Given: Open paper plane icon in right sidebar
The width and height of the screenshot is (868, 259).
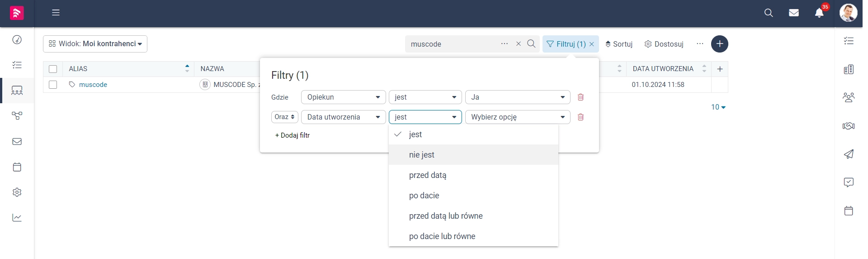Looking at the screenshot, I should [x=849, y=154].
